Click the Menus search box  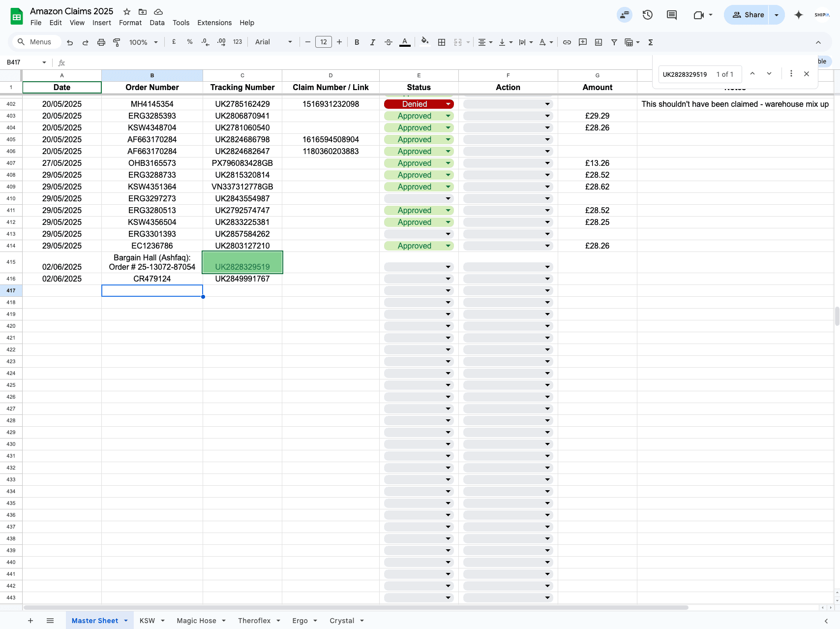[35, 42]
